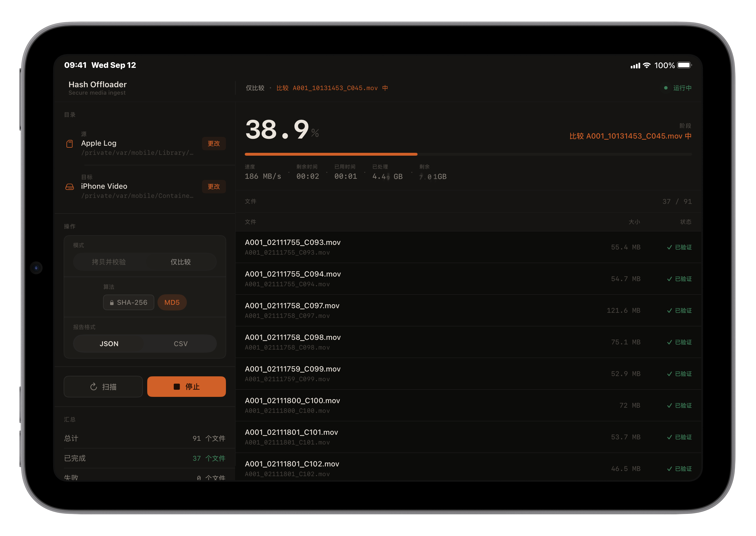Click the 已完成 37 个文件 summary row

coord(145,458)
